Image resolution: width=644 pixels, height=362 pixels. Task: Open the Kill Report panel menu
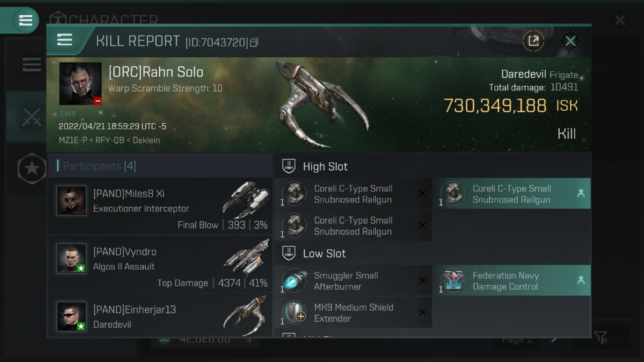click(x=64, y=40)
